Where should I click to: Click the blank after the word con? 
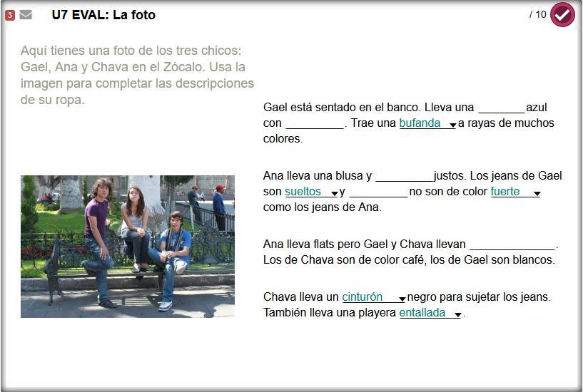(x=315, y=123)
